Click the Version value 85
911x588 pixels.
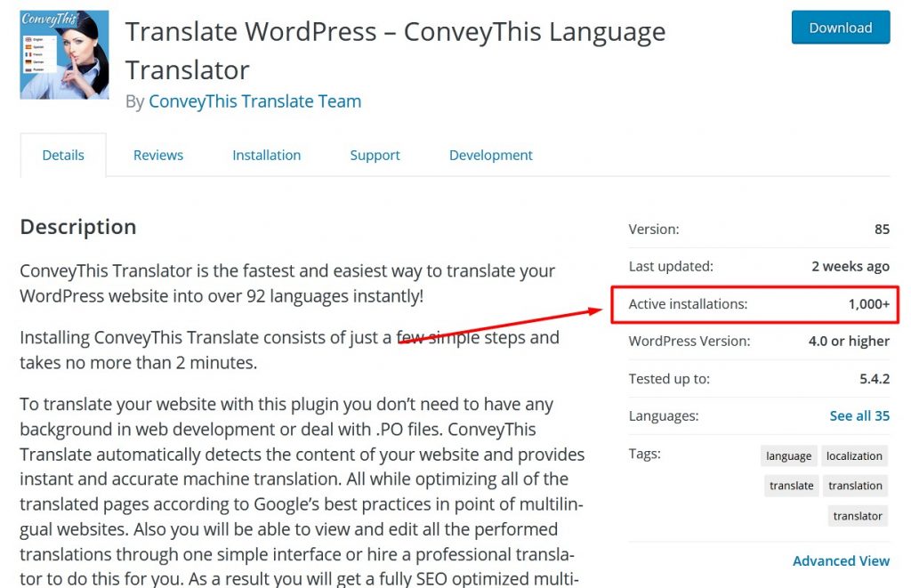point(882,229)
